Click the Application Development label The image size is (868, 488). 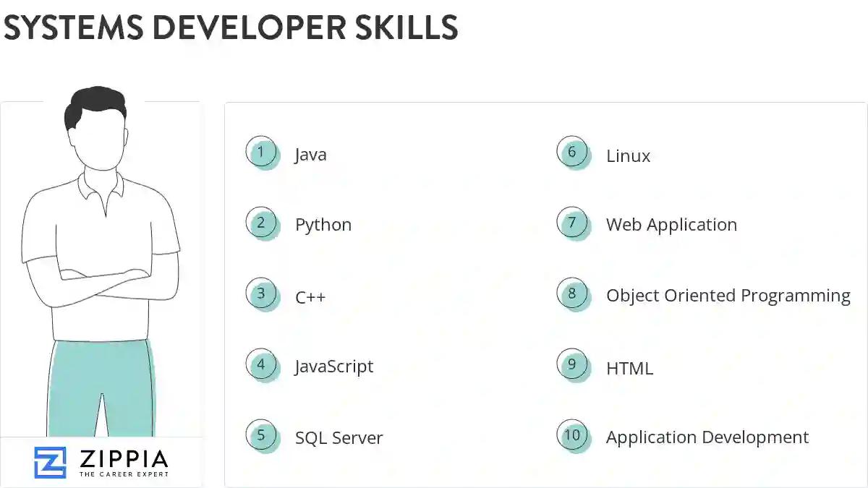707,437
